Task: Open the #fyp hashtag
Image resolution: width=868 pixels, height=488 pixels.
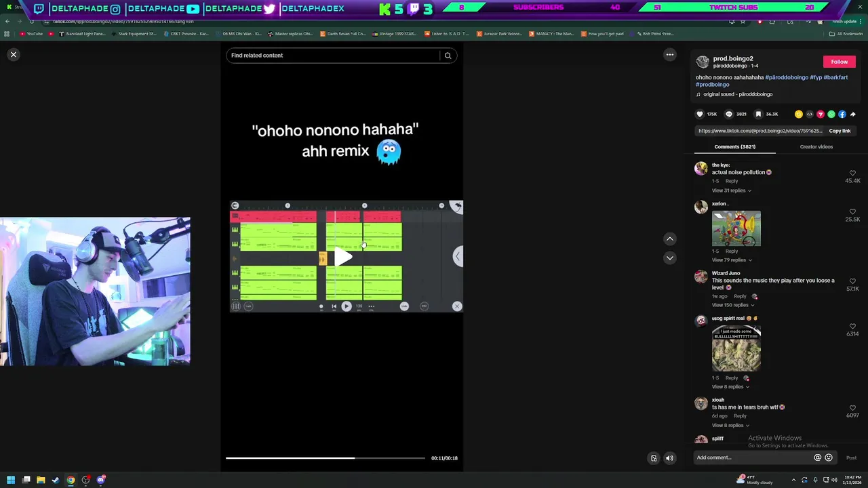Action: (816, 77)
